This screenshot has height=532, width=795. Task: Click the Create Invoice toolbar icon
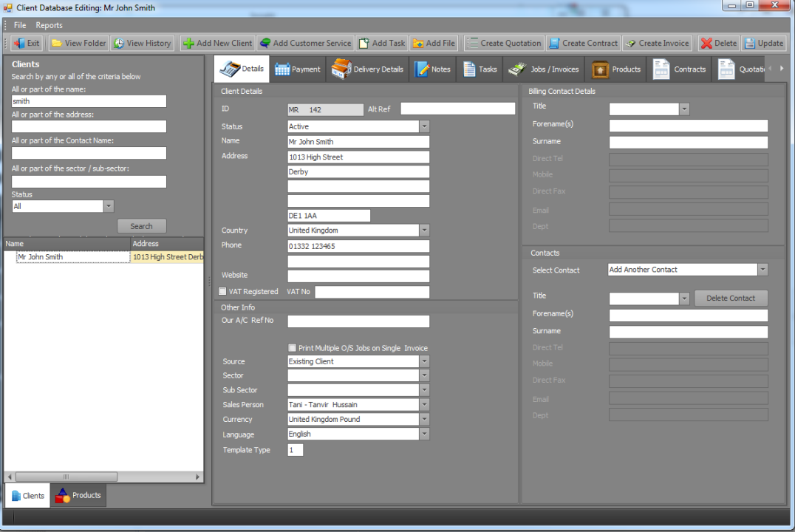coord(630,44)
